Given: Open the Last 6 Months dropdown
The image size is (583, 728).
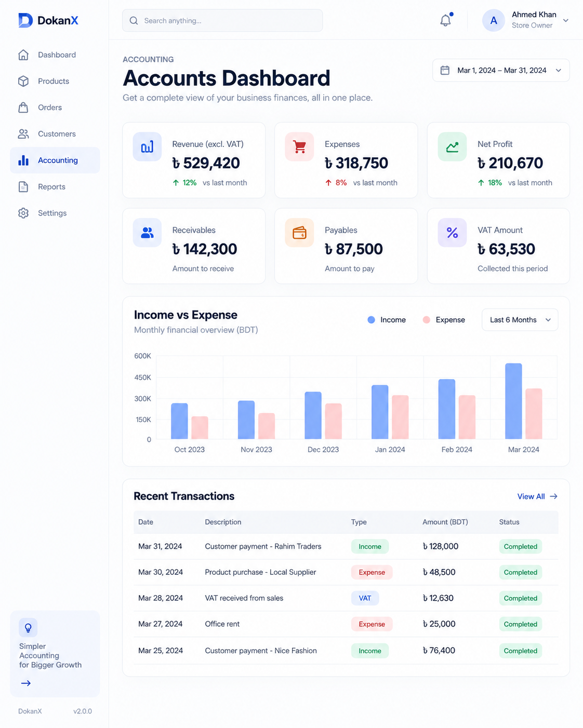Looking at the screenshot, I should point(520,320).
